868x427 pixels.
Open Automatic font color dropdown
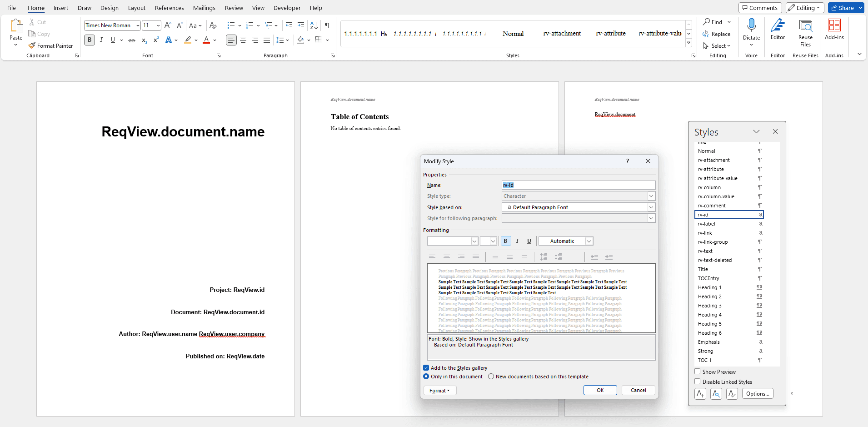tap(589, 241)
